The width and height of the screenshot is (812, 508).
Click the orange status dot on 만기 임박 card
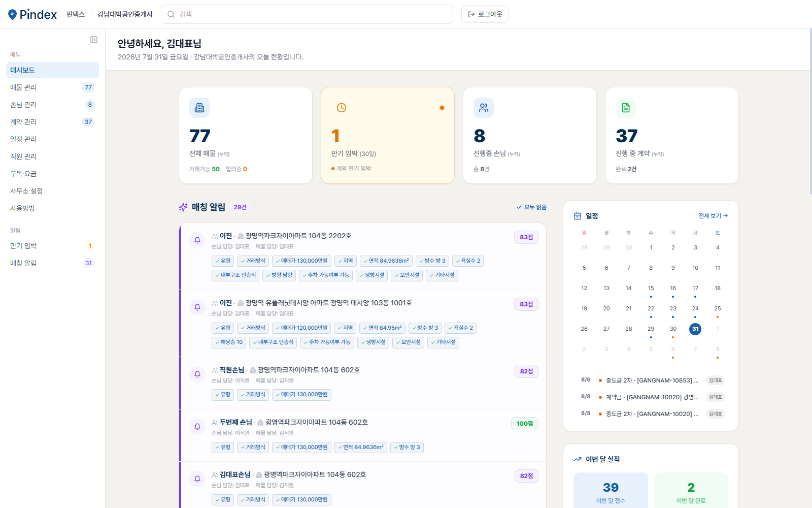pos(442,108)
